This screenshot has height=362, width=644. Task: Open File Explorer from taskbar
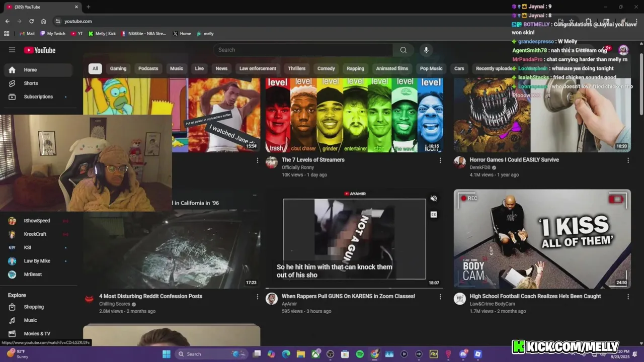click(x=301, y=354)
